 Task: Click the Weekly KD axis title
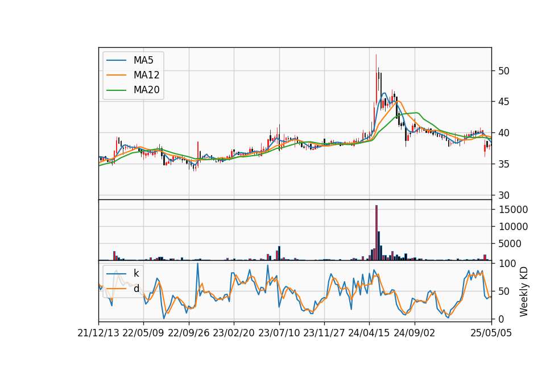[524, 291]
